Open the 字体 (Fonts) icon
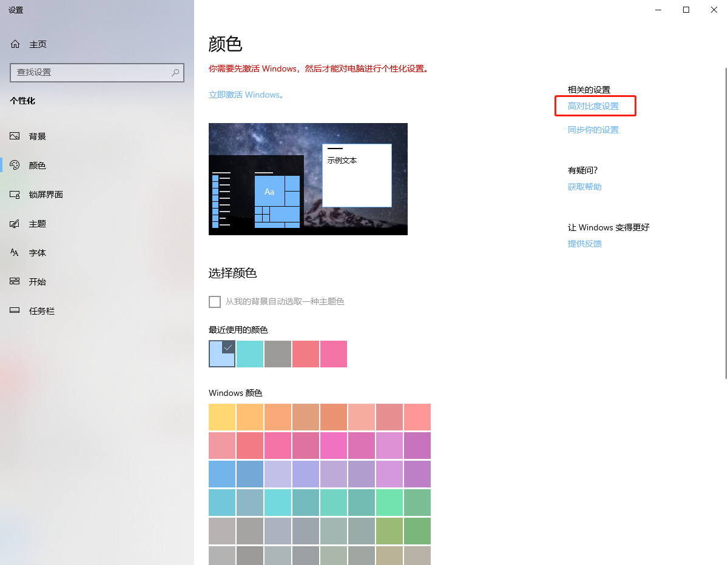Screen dimensions: 728x565 (14, 252)
